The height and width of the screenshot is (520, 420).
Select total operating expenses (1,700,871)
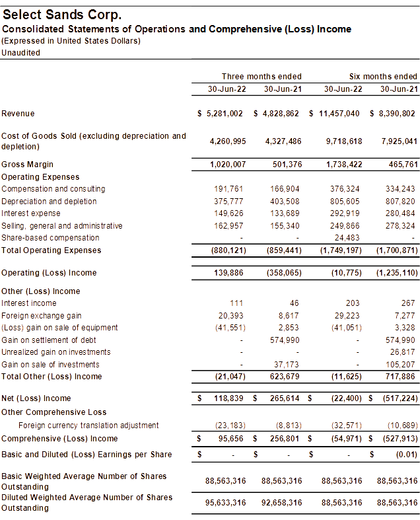pyautogui.click(x=397, y=250)
